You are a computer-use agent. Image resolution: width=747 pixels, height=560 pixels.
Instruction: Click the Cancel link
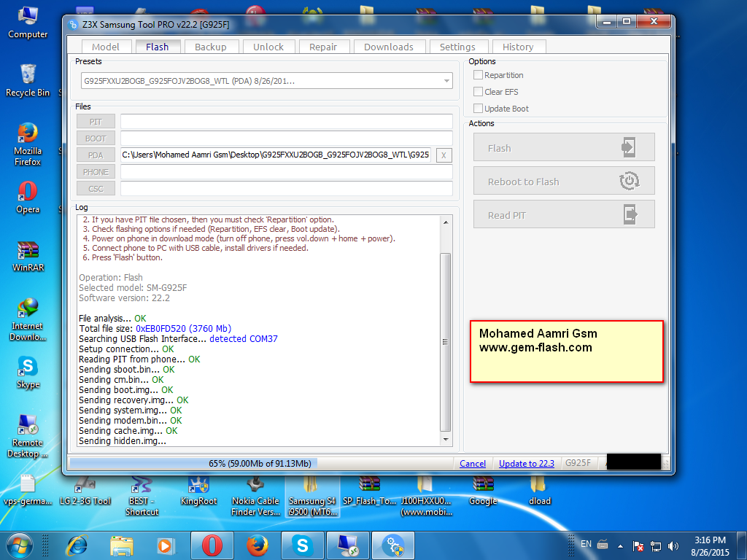pos(473,463)
